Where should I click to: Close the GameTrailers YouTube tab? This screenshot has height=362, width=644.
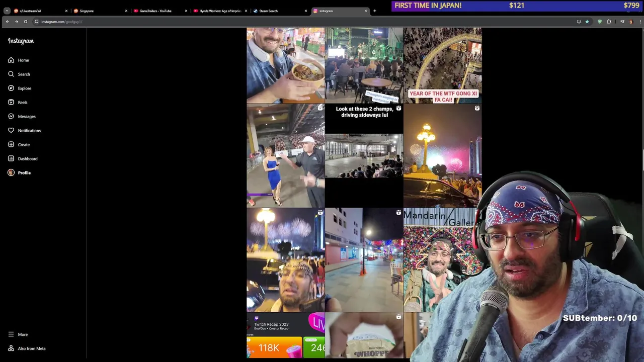pos(186,11)
